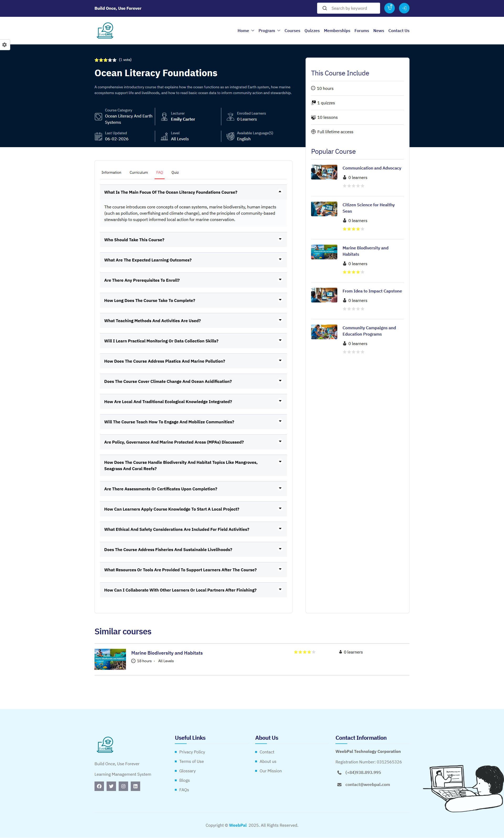The width and height of the screenshot is (504, 838).
Task: Click the login arrow icon
Action: point(404,8)
